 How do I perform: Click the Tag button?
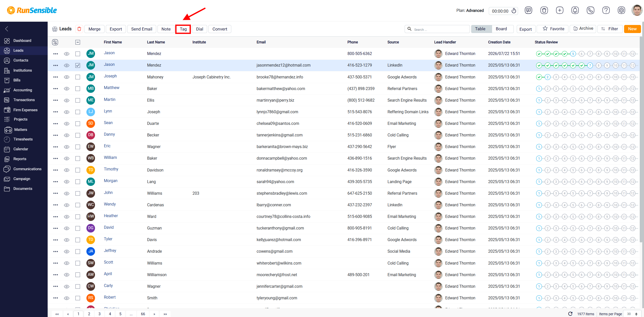pyautogui.click(x=183, y=29)
